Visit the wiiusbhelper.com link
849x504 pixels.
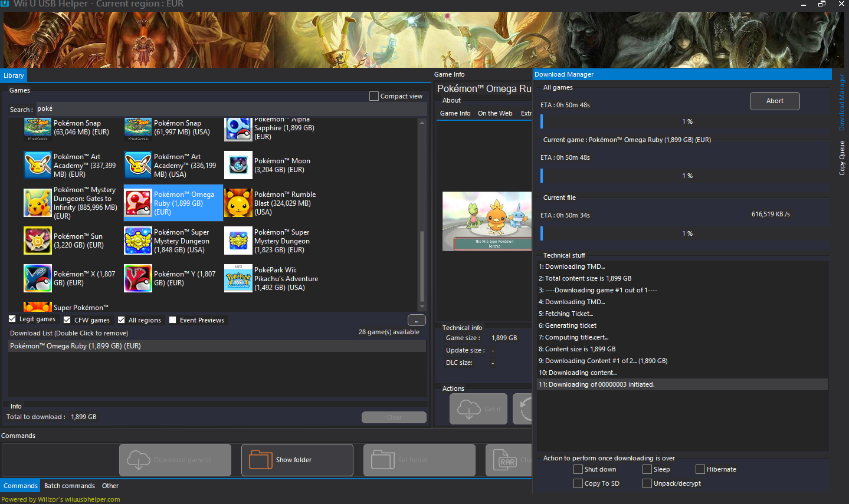[x=92, y=499]
